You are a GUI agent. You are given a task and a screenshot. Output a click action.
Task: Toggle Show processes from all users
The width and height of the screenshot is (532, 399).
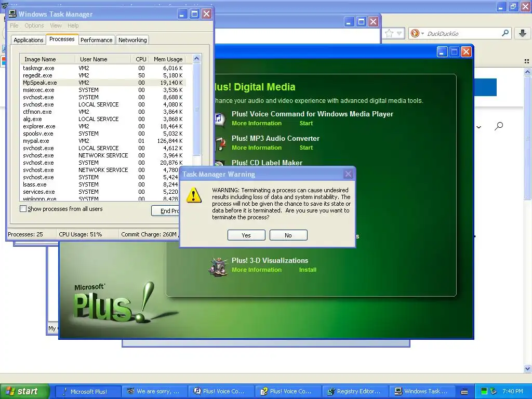click(23, 209)
